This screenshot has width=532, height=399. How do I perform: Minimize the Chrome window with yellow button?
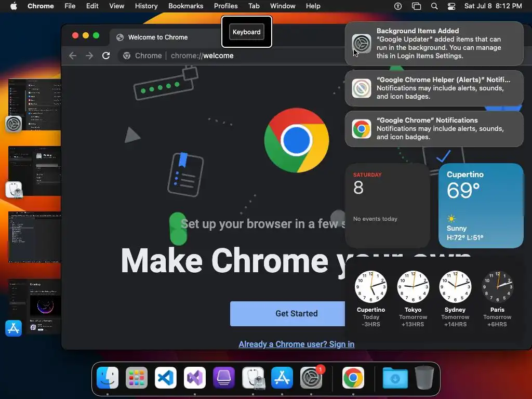pyautogui.click(x=86, y=35)
